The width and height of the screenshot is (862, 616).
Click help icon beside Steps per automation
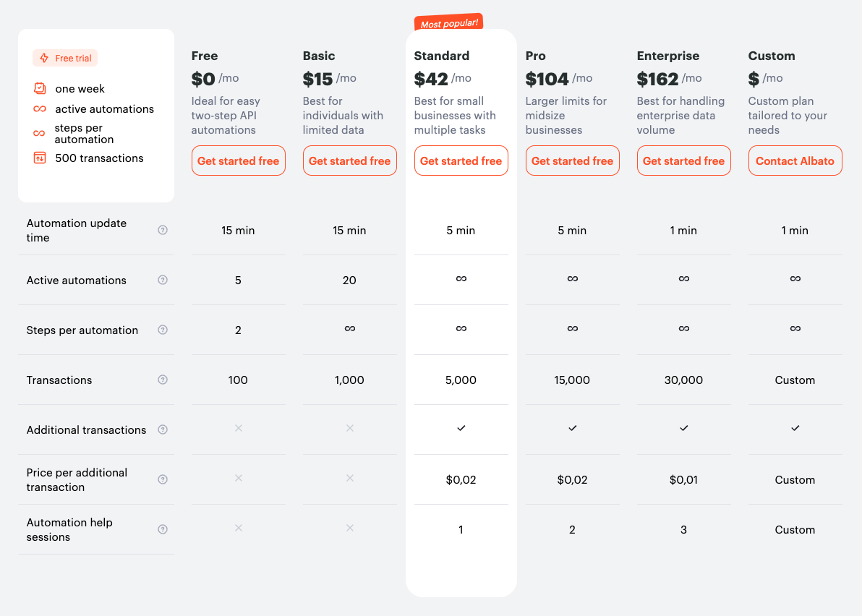coord(163,330)
